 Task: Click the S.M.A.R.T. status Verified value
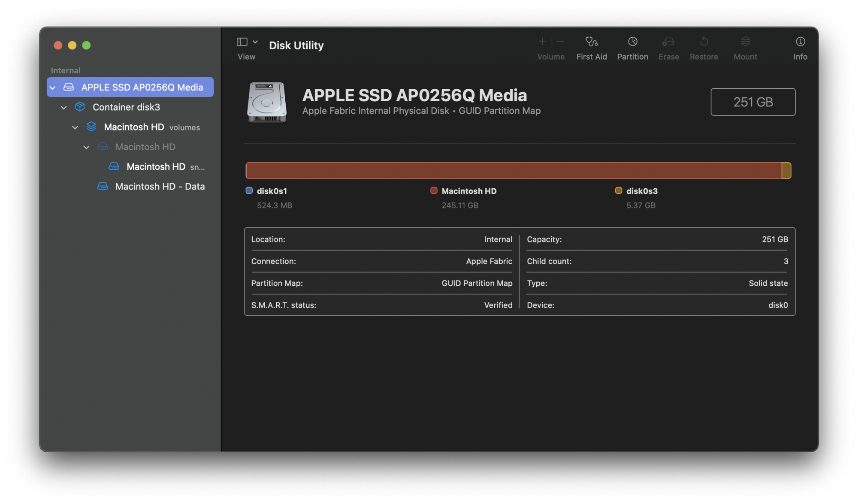(x=498, y=305)
